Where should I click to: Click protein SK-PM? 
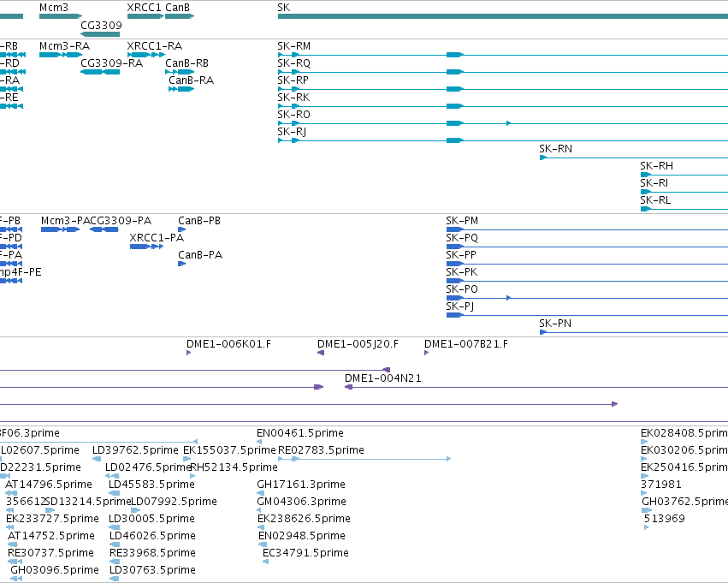pos(587,229)
